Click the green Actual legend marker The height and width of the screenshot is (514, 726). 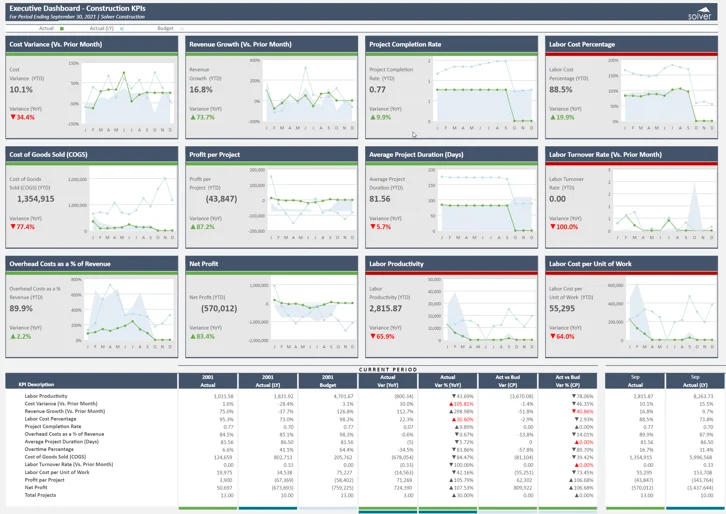pyautogui.click(x=62, y=29)
